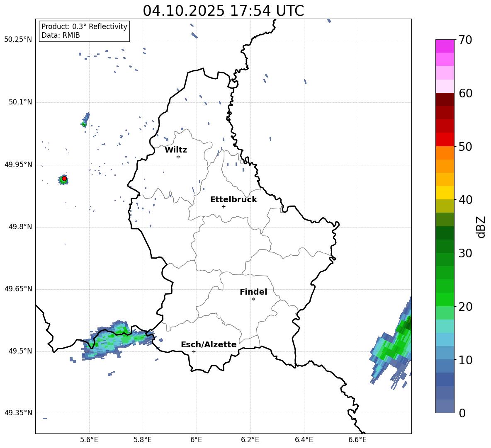Click the 50 tick on the colorbar

(x=465, y=146)
